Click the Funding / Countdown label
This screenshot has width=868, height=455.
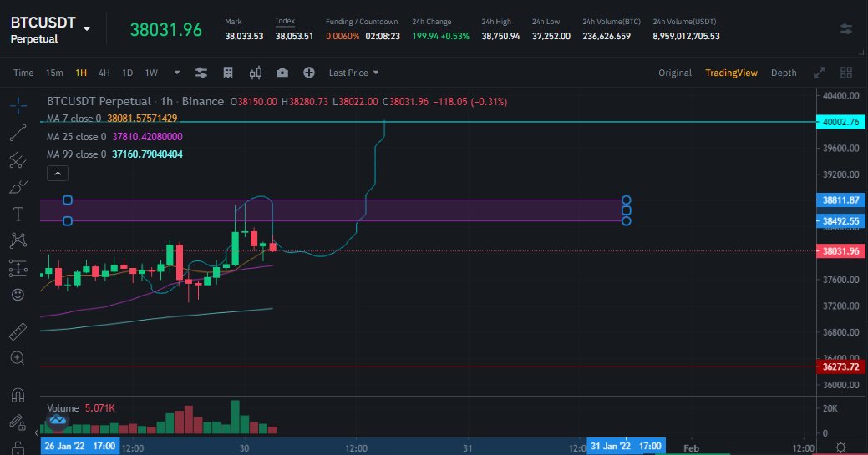point(362,22)
